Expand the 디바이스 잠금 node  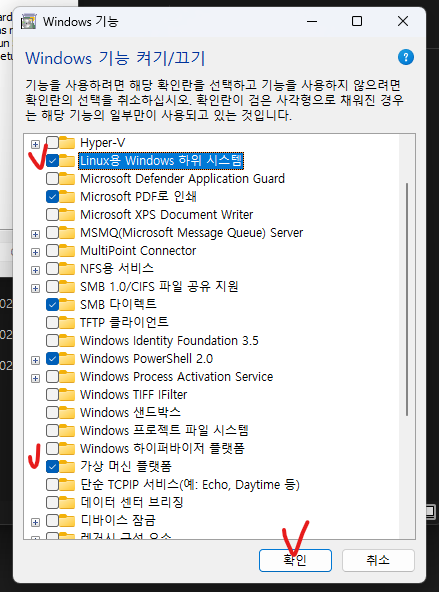point(35,523)
